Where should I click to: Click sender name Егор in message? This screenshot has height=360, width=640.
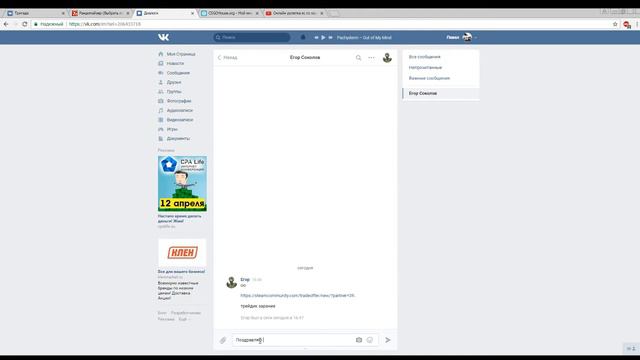(245, 280)
